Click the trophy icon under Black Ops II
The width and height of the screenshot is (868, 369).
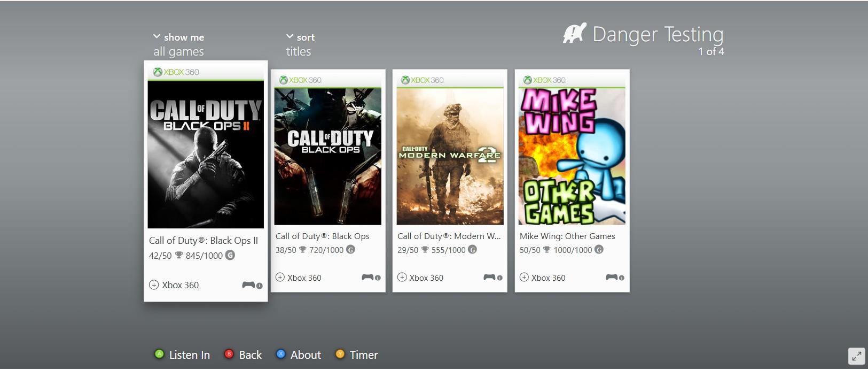point(179,255)
